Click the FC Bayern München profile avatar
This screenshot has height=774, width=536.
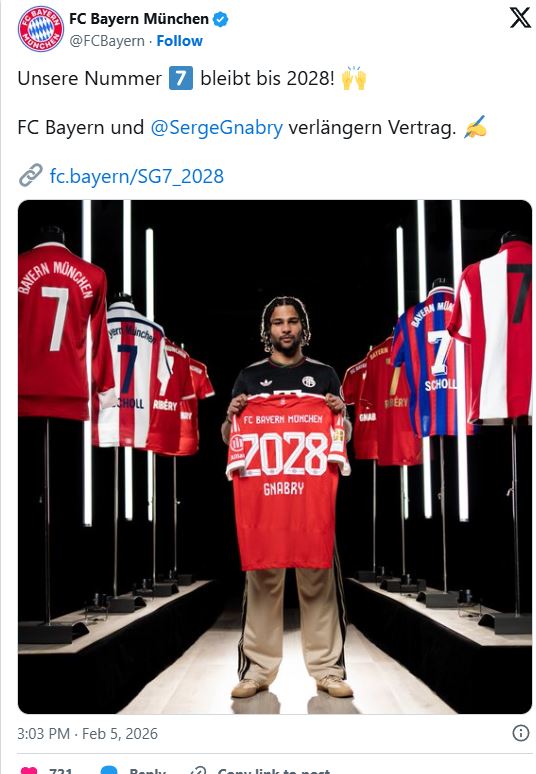pos(40,29)
